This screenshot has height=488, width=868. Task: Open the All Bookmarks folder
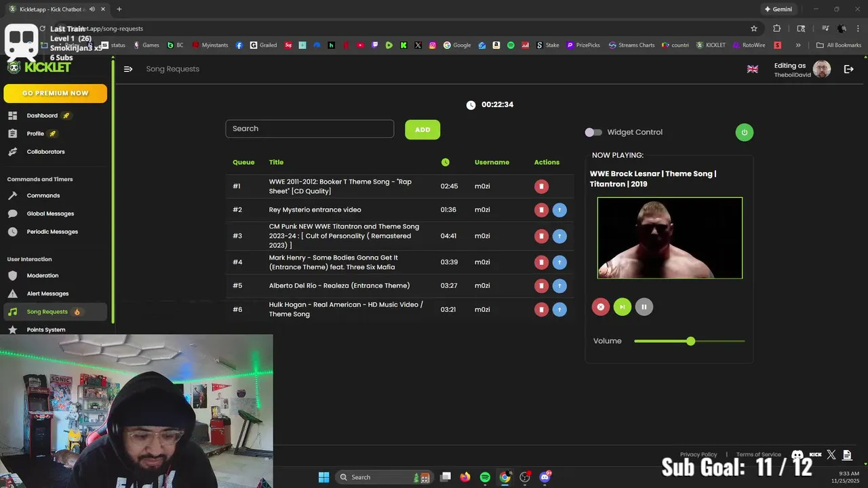(x=839, y=45)
